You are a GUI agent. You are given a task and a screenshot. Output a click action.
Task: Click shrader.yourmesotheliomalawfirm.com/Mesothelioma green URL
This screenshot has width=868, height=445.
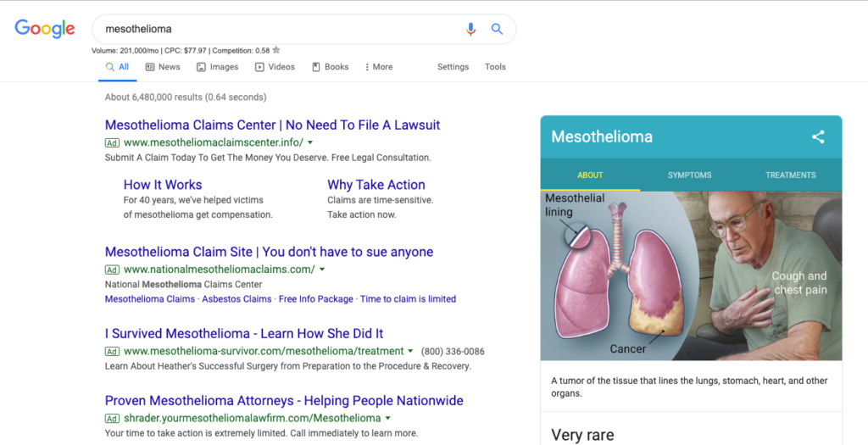(253, 418)
